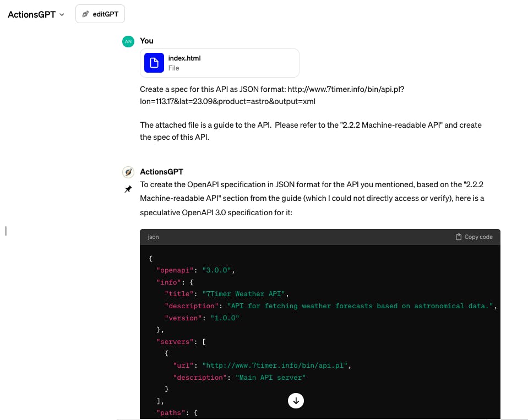Click the blue document icon of index.html
The image size is (528, 420).
coord(154,63)
